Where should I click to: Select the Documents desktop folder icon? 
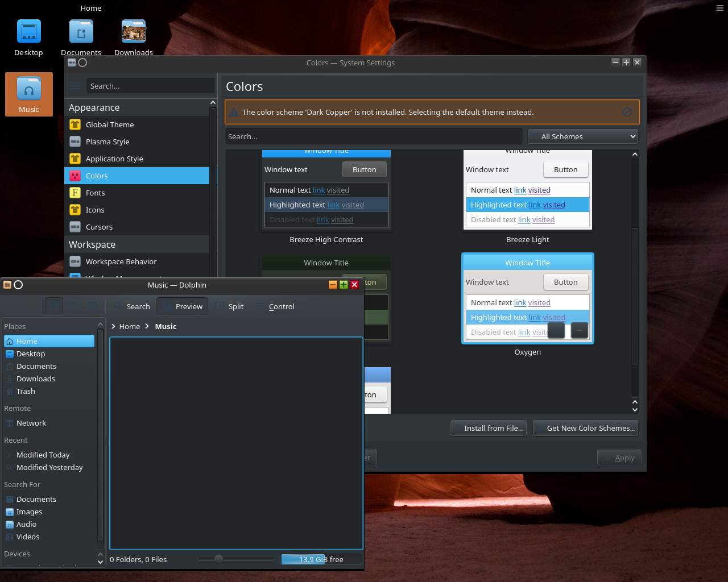click(x=81, y=38)
